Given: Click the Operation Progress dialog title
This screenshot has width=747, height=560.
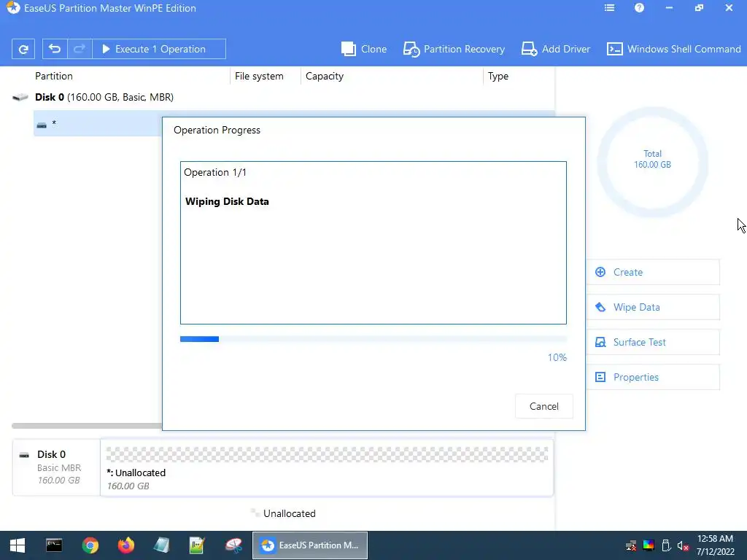Looking at the screenshot, I should point(217,130).
